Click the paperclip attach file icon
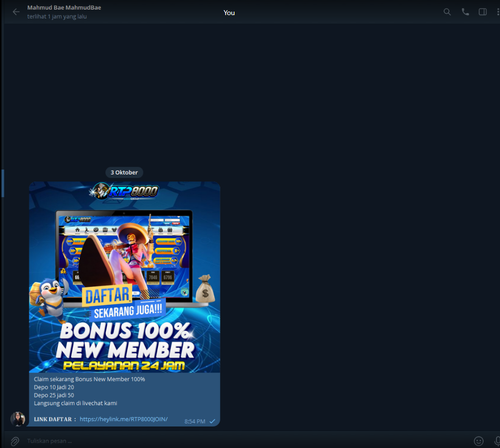The width and height of the screenshot is (500, 448). pos(15,441)
